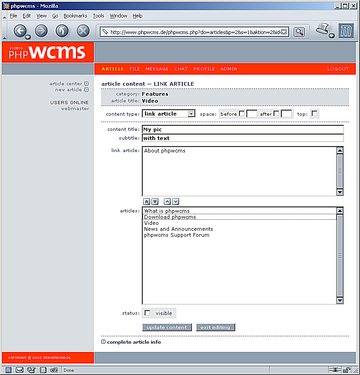Click the icon next to new article
The image size is (360, 375).
[x=86, y=90]
